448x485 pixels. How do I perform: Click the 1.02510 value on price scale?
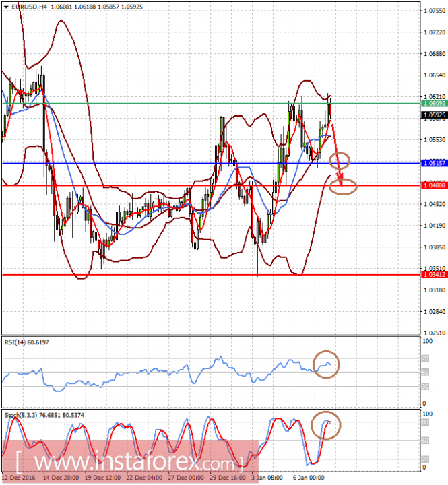(433, 333)
